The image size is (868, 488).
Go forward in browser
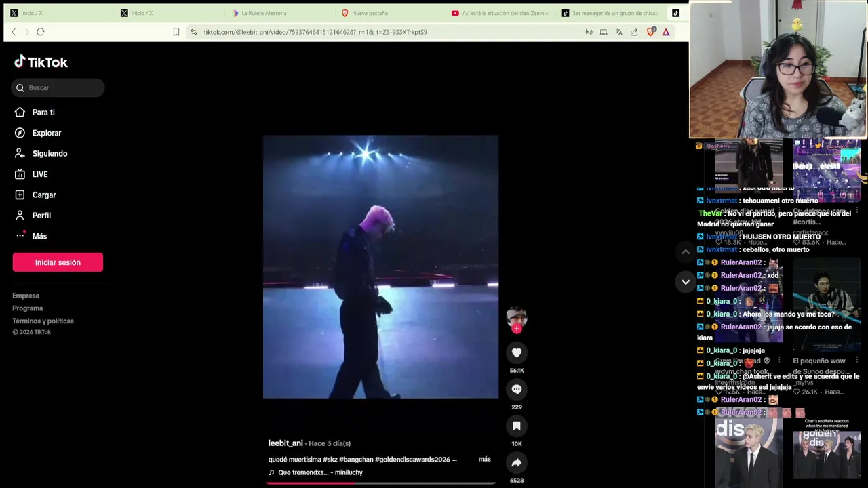26,32
